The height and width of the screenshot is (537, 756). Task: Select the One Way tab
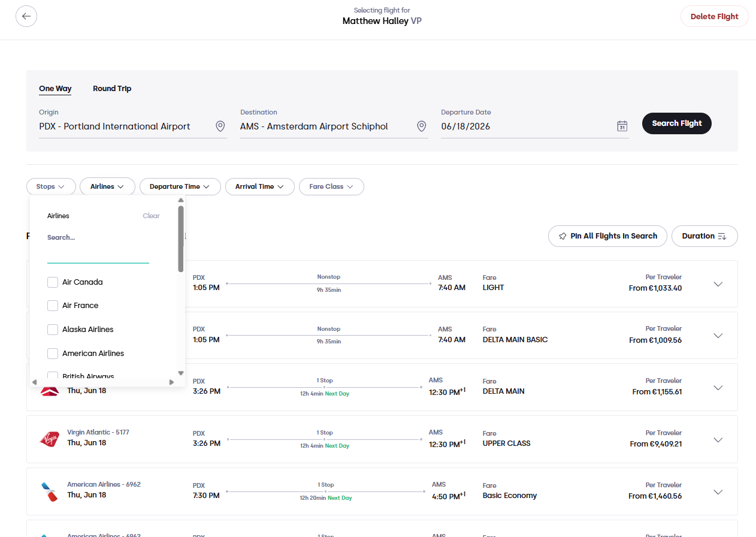(55, 89)
